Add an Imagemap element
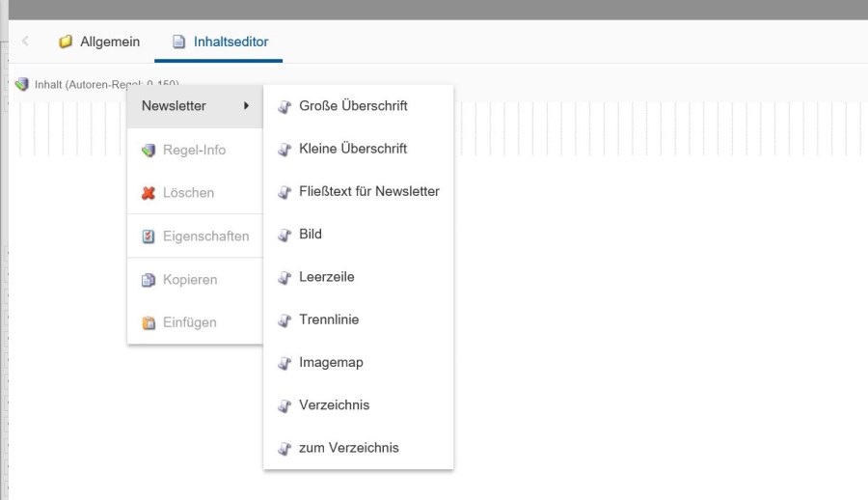Viewport: 868px width, 500px height. pyautogui.click(x=331, y=363)
